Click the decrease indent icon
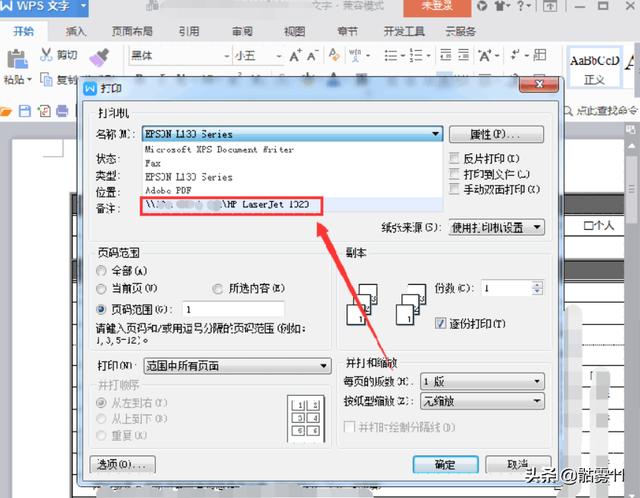The height and width of the screenshot is (498, 640). tap(446, 55)
